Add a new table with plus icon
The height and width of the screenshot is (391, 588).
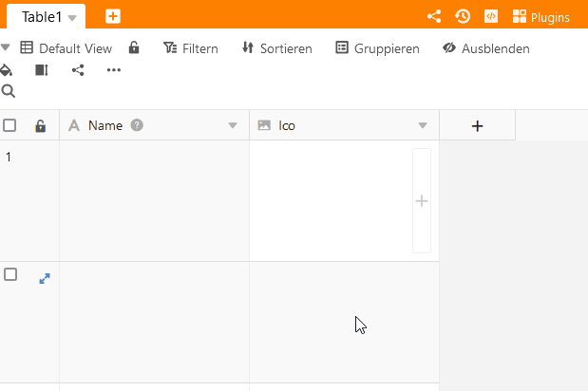point(113,16)
